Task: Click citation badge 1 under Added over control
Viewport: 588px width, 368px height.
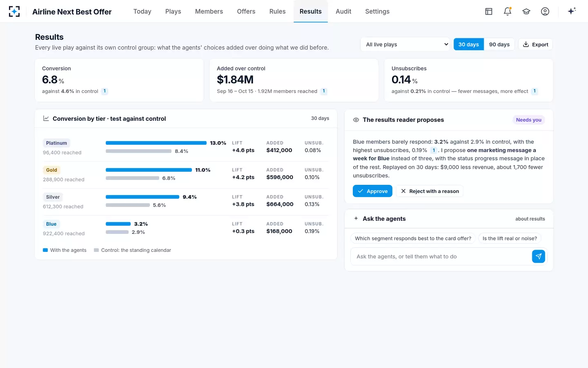Action: click(324, 91)
